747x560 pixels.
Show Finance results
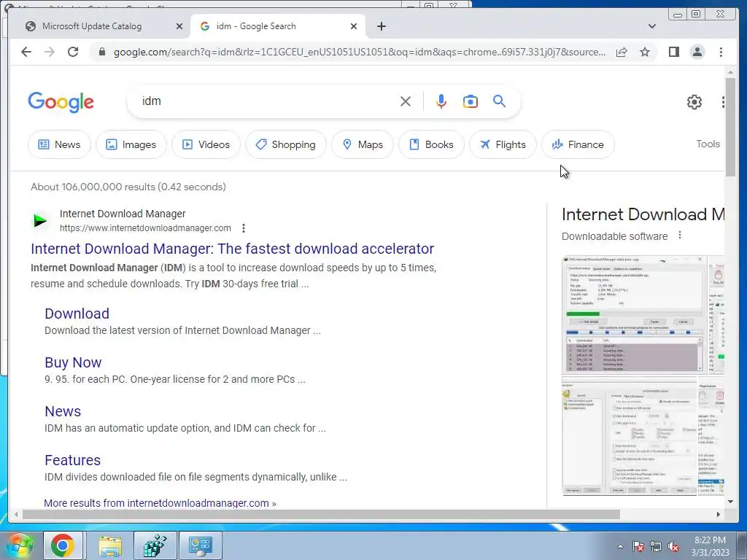[578, 144]
